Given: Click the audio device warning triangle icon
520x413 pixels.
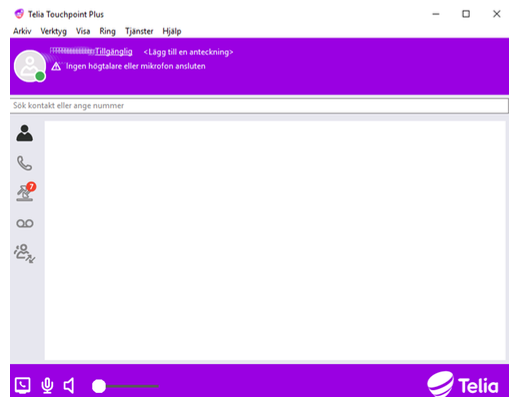Looking at the screenshot, I should [x=56, y=66].
